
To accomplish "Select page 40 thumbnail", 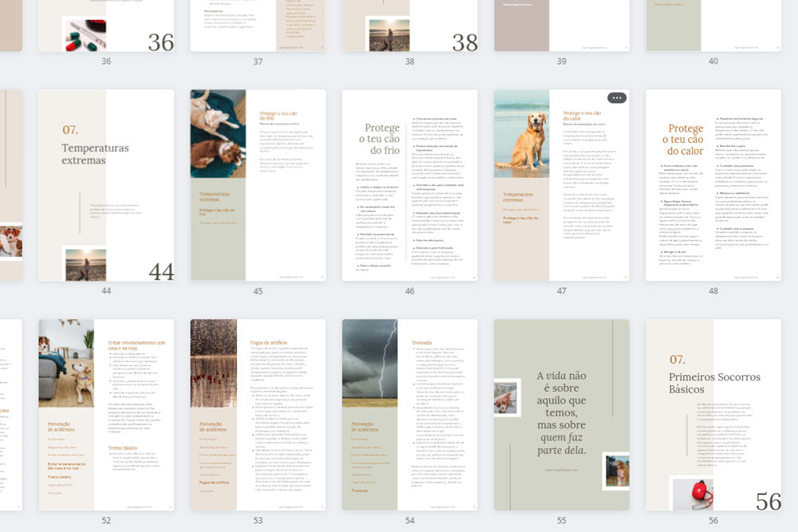I will coord(713,26).
